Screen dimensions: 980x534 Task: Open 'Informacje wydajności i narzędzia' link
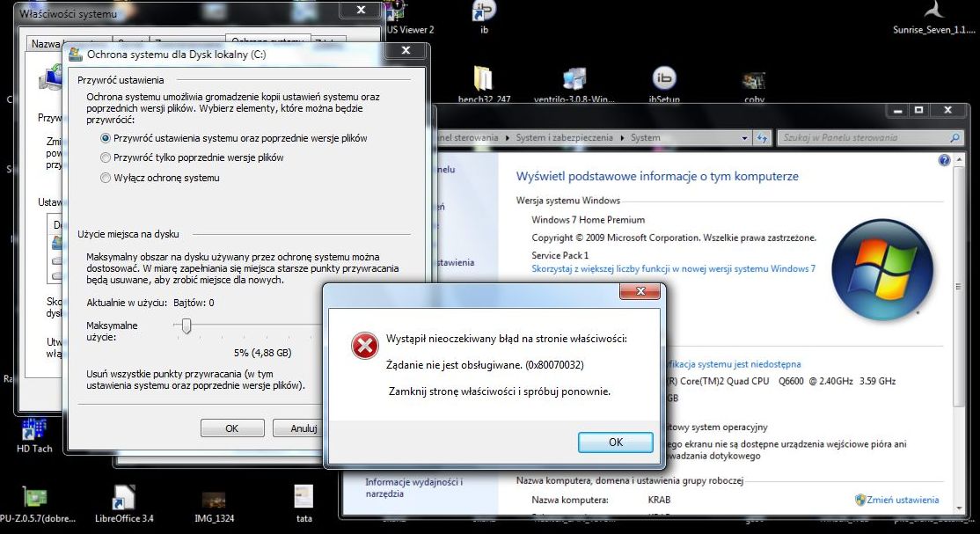pyautogui.click(x=413, y=487)
